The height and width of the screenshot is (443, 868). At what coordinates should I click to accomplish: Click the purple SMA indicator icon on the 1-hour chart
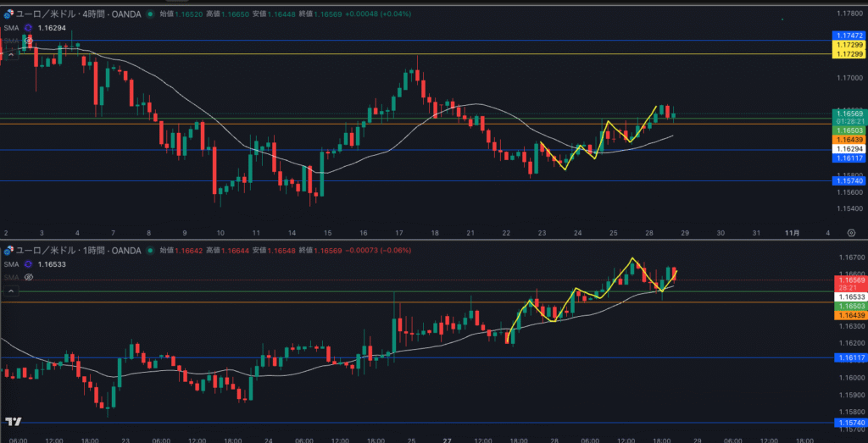click(x=28, y=264)
